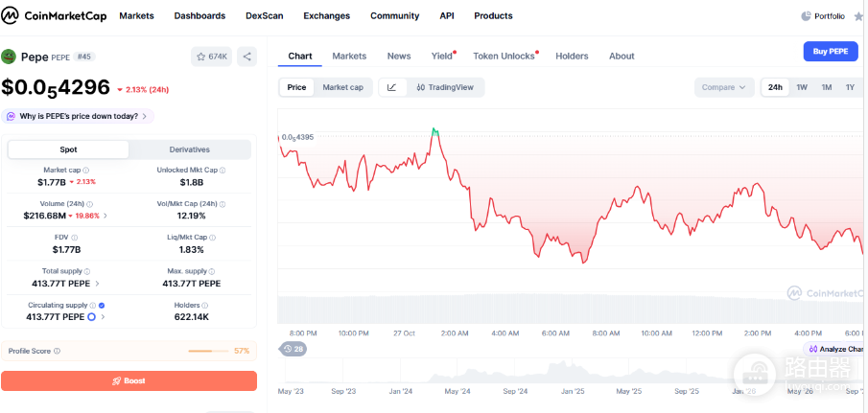Select the Derivatives toggle
The image size is (868, 413).
(x=189, y=149)
